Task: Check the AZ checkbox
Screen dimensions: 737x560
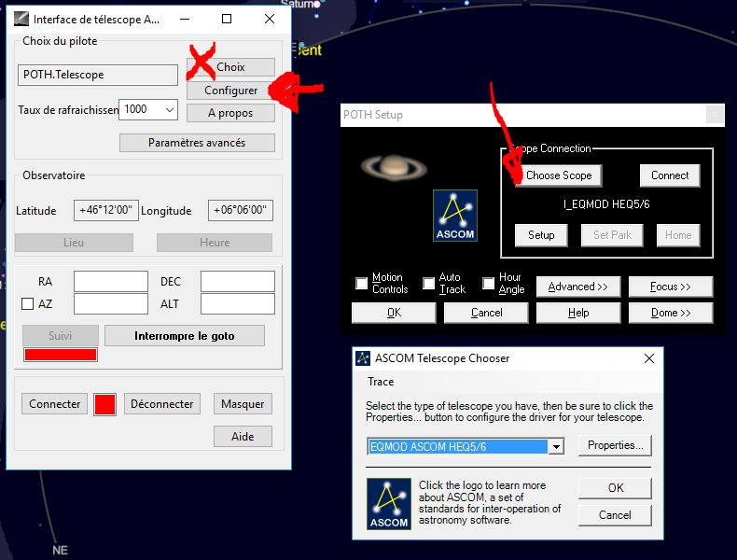Action: [x=28, y=303]
